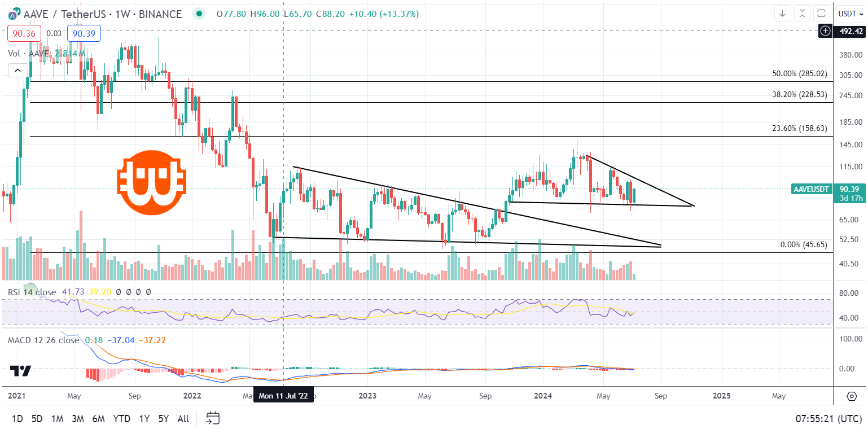Click the spread value 0.03

click(54, 34)
